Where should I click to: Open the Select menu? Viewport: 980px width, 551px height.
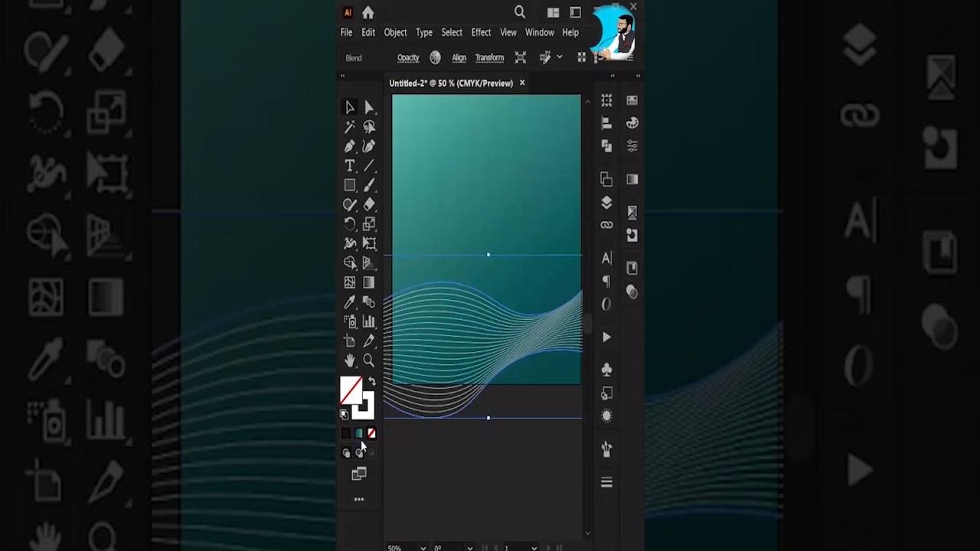(452, 33)
